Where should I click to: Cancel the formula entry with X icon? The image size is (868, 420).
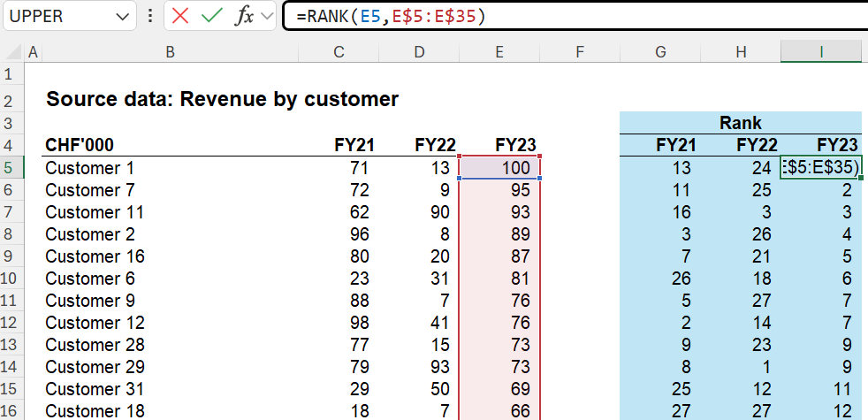pos(180,16)
